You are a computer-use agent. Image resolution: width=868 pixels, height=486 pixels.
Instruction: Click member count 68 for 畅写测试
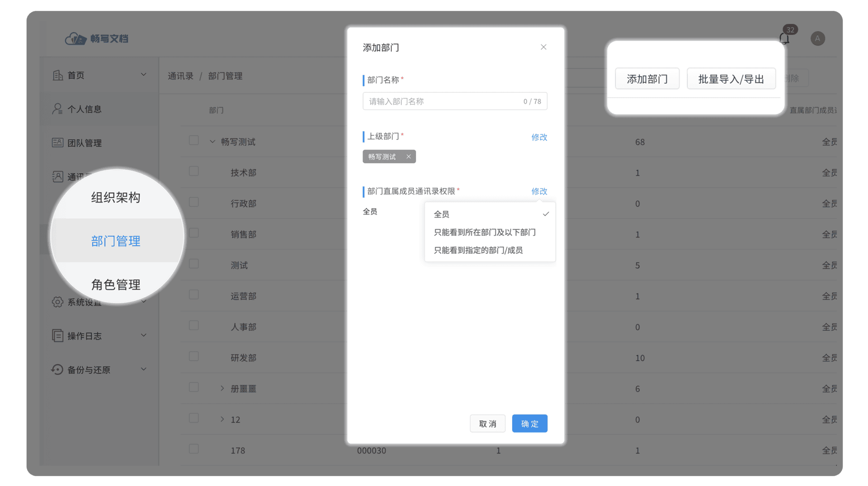click(640, 142)
